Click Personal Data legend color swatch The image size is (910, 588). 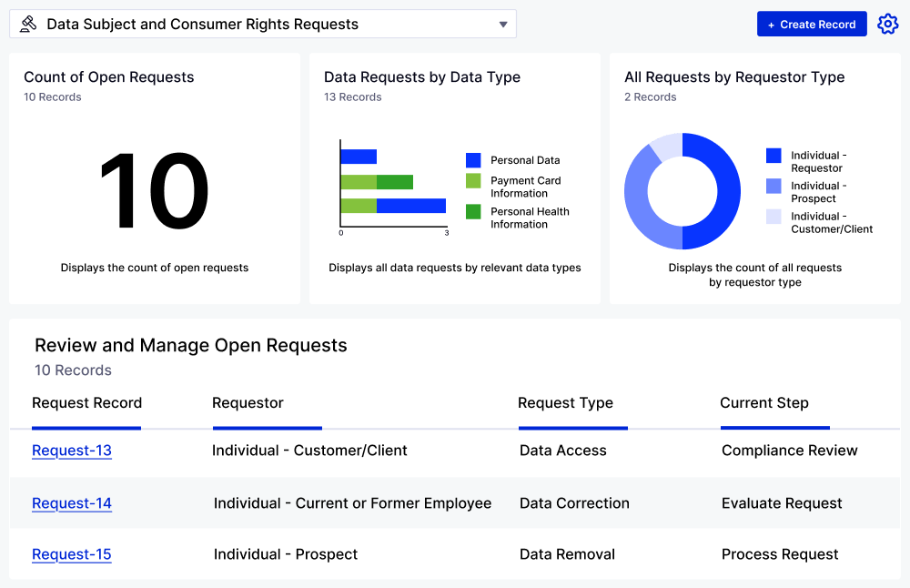[473, 160]
